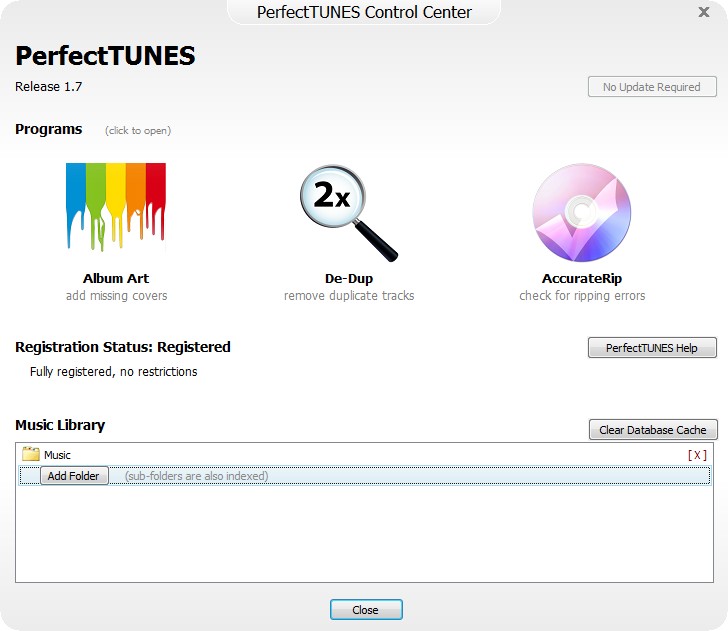Click the Add Folder button
The image size is (728, 631).
pyautogui.click(x=74, y=476)
